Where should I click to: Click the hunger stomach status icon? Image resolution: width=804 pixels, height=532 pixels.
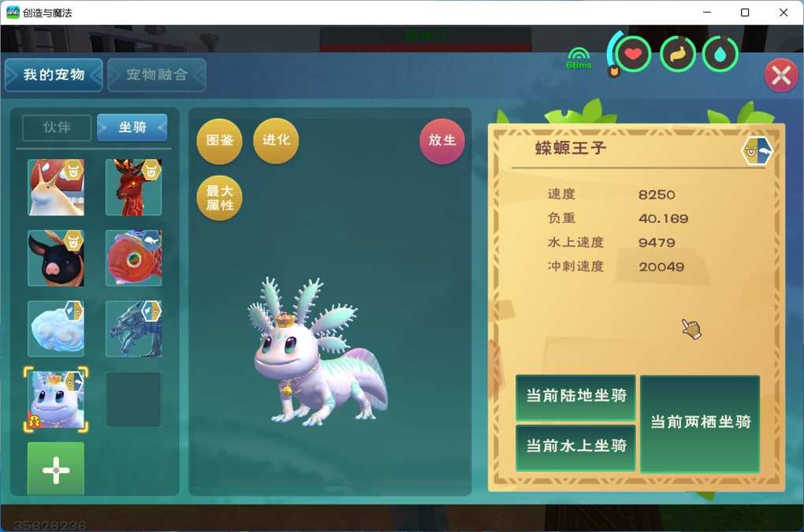click(677, 54)
